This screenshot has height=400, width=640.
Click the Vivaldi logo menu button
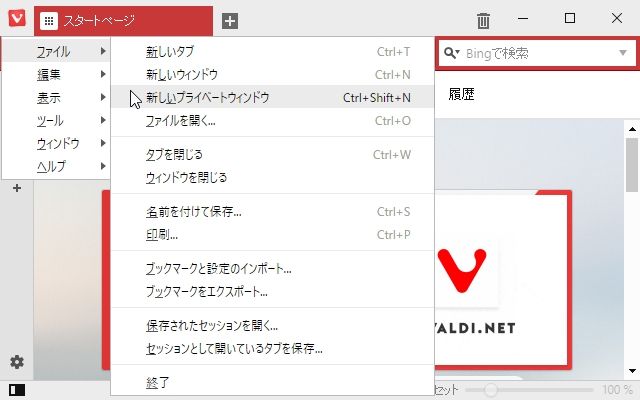(17, 18)
